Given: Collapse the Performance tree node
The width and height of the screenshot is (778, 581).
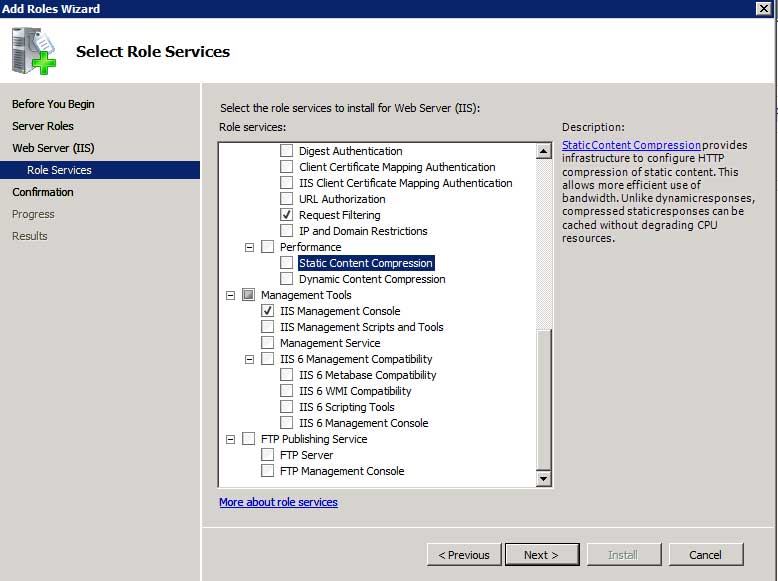Looking at the screenshot, I should click(250, 247).
